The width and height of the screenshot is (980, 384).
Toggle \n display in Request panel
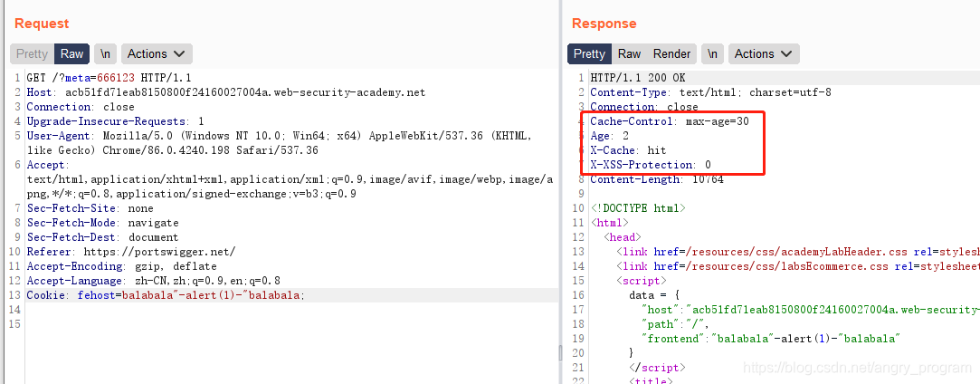pos(106,53)
